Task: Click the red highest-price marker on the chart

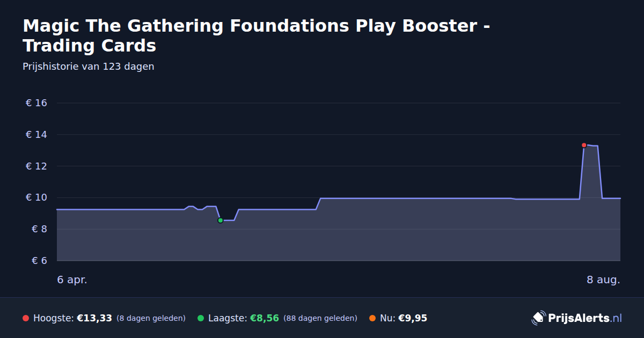Action: click(584, 145)
